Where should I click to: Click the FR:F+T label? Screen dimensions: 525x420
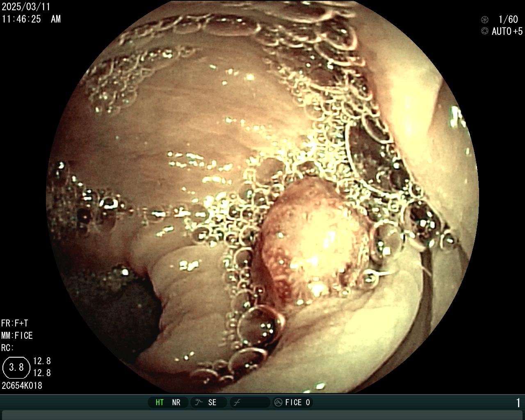[x=15, y=323]
